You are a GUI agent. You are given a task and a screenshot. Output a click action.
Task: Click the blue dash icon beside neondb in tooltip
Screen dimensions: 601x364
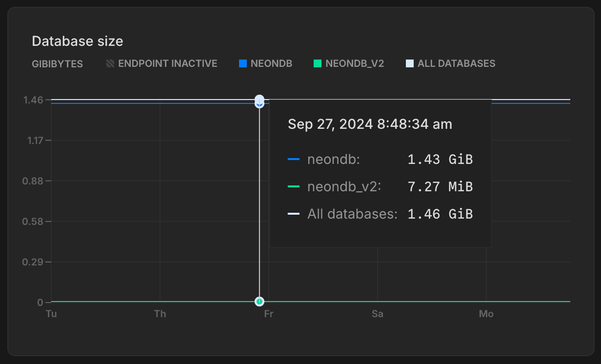point(295,159)
